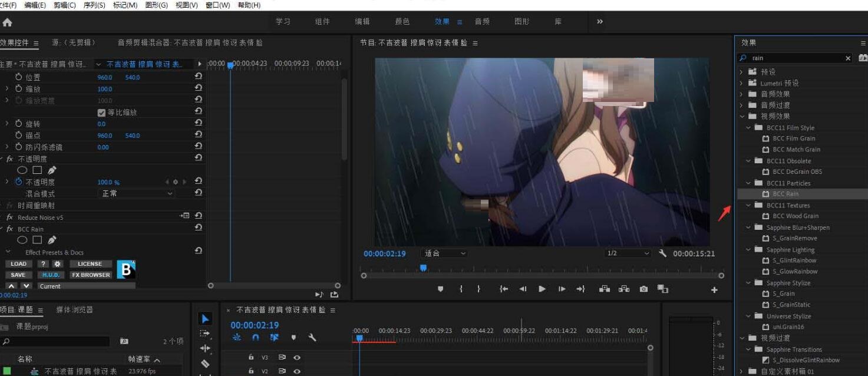Select the Razor tool
Image resolution: width=868 pixels, height=376 pixels.
point(205,364)
